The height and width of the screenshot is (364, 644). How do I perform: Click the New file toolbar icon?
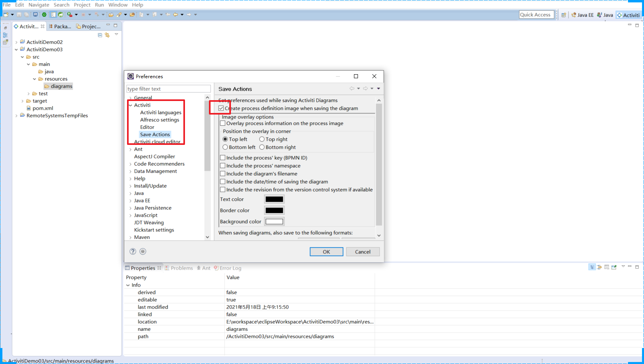[6, 15]
